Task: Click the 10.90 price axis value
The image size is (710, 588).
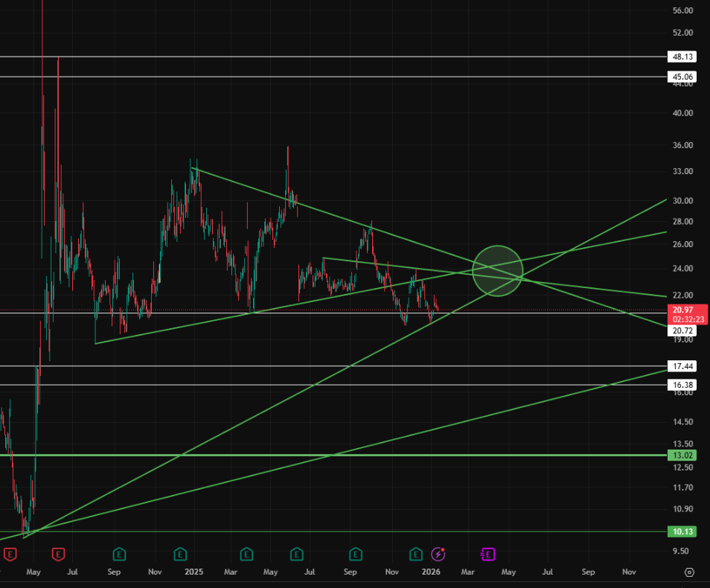Action: 682,509
